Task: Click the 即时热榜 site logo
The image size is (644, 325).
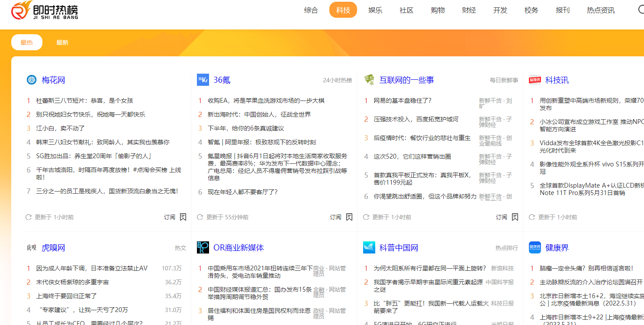Action: [x=45, y=10]
